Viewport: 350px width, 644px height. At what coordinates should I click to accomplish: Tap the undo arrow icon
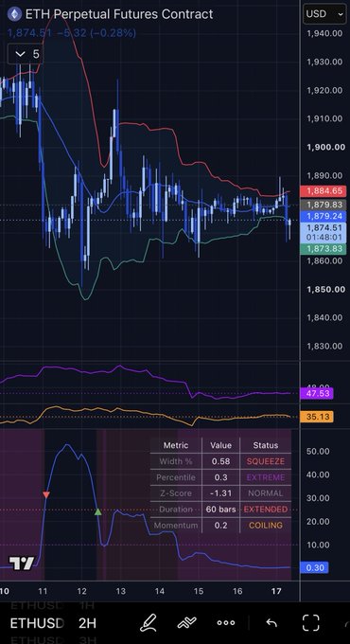(x=271, y=623)
